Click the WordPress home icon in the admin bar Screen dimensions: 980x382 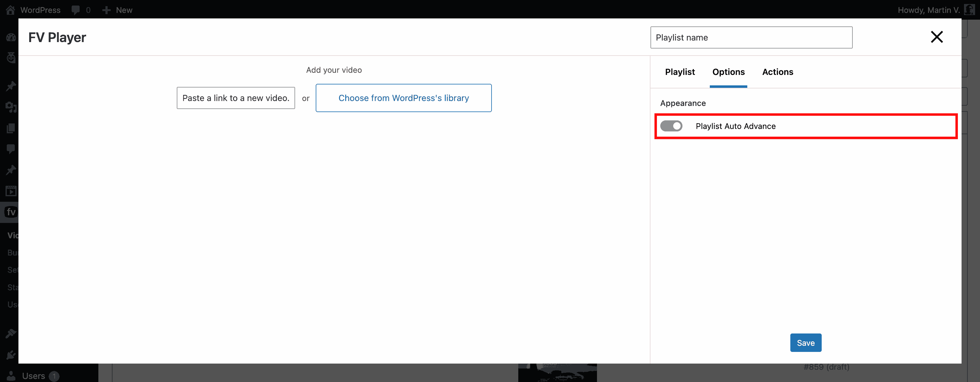[x=11, y=10]
